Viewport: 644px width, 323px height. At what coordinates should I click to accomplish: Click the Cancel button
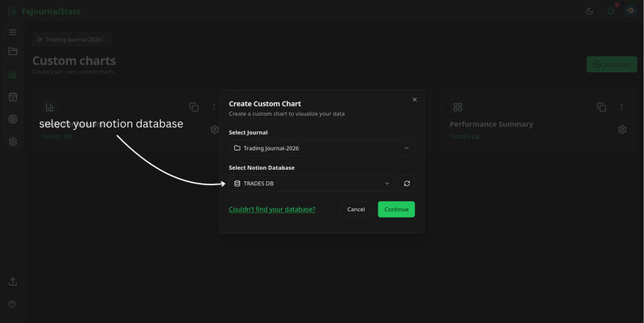(x=356, y=209)
